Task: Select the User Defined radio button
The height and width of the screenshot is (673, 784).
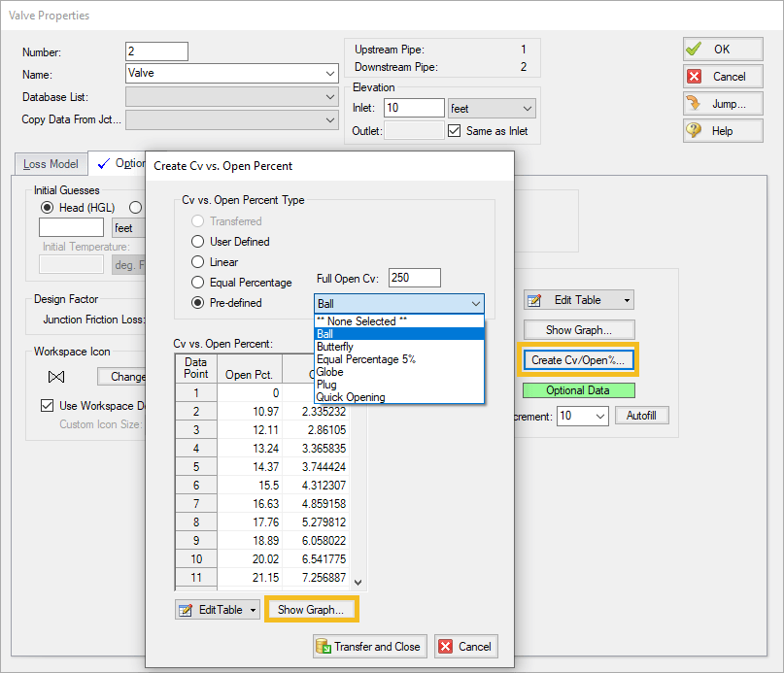Action: (x=197, y=242)
